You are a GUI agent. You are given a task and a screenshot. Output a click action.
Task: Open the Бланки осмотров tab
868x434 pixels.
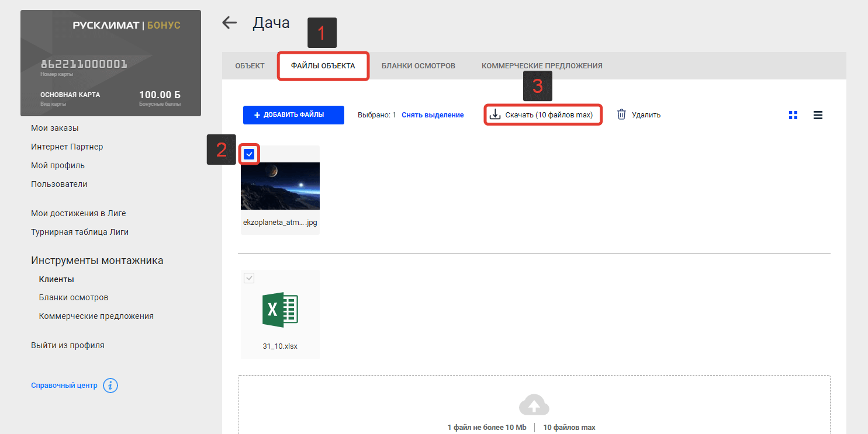(419, 66)
